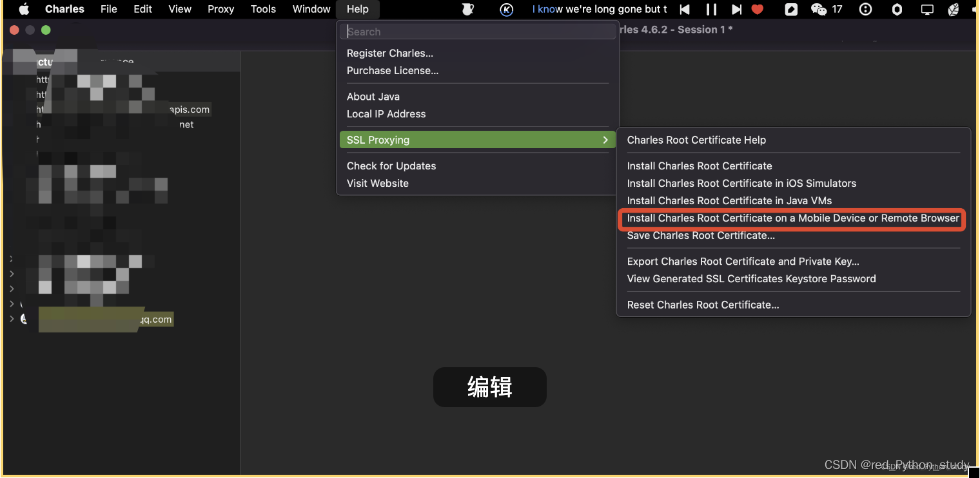
Task: Open the Proxy menu
Action: pos(220,9)
